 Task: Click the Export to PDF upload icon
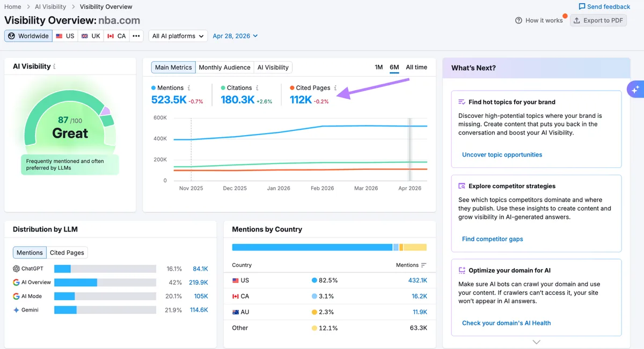click(x=577, y=20)
